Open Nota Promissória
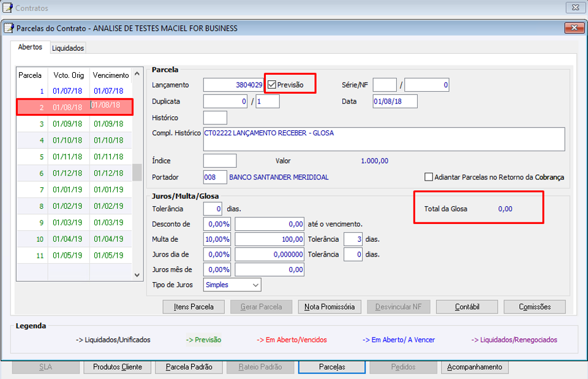The width and height of the screenshot is (588, 379). pos(330,307)
